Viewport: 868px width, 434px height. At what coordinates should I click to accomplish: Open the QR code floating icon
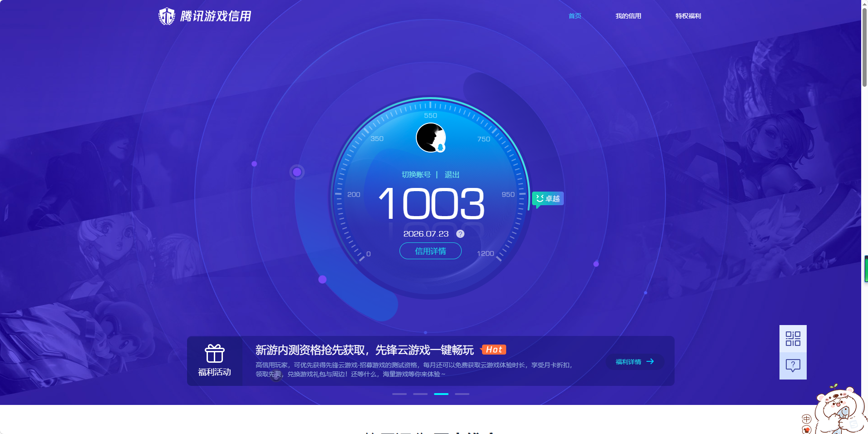click(793, 339)
